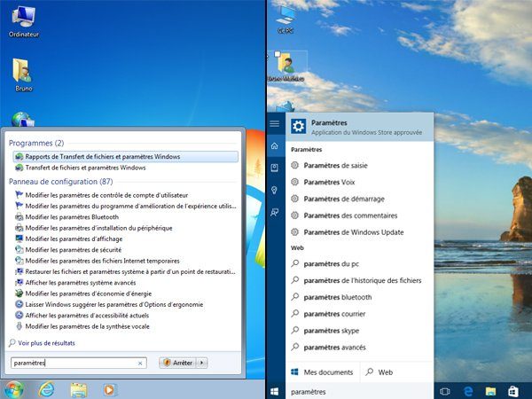Click the feedback icon in Cortana sidebar
This screenshot has height=399, width=532.
click(275, 213)
